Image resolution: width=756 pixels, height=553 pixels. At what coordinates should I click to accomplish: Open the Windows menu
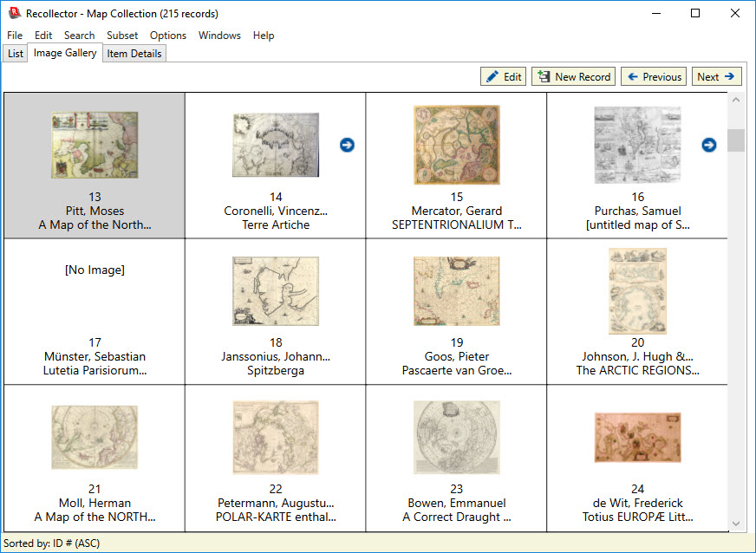click(x=219, y=36)
